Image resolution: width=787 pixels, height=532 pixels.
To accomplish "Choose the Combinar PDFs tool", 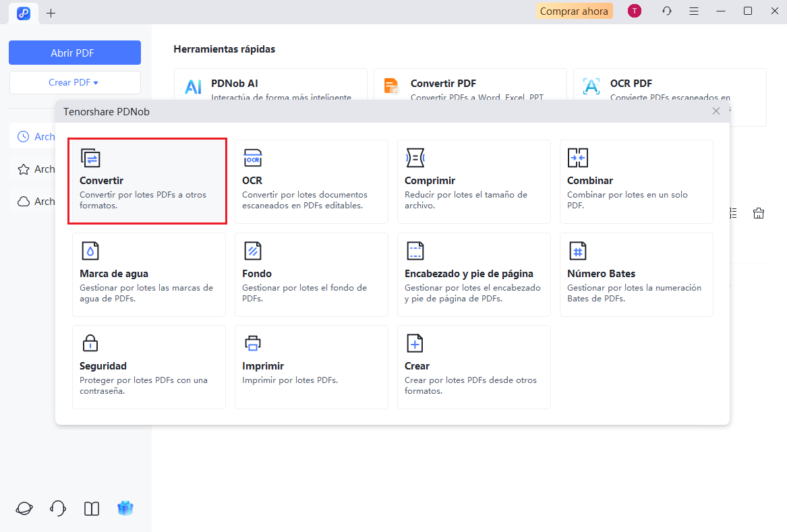I will coord(636,181).
